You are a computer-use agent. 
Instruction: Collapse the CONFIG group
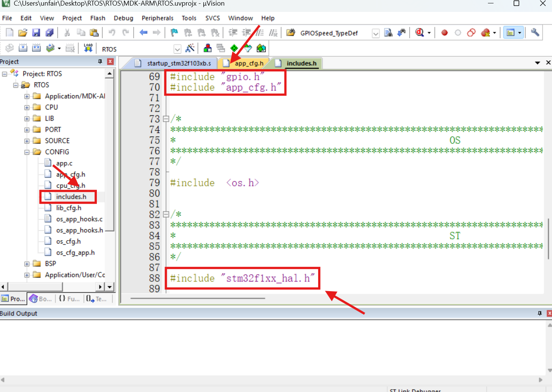click(27, 152)
